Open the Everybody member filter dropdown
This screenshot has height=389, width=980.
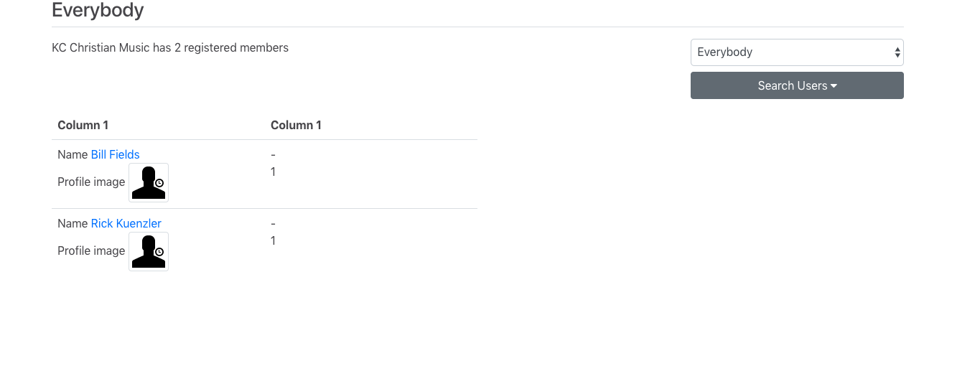click(x=797, y=52)
